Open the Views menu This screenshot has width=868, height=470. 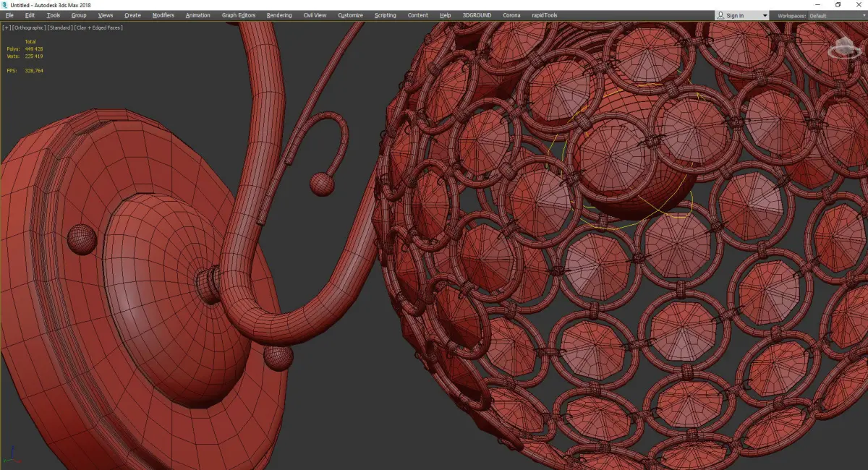[106, 15]
